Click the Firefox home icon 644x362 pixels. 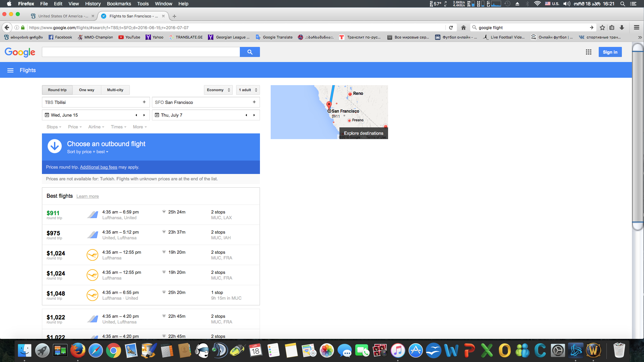pyautogui.click(x=463, y=28)
